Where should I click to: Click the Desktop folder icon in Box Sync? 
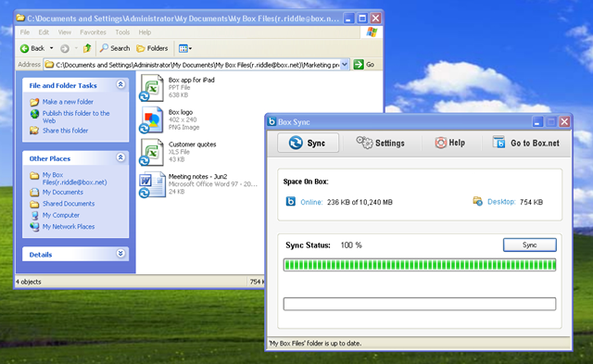tap(478, 201)
